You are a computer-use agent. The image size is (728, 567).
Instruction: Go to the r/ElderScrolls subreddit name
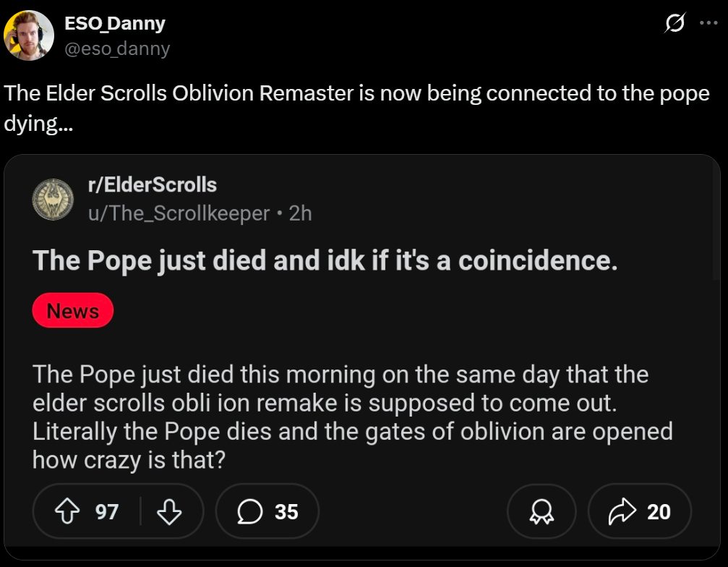coord(152,185)
